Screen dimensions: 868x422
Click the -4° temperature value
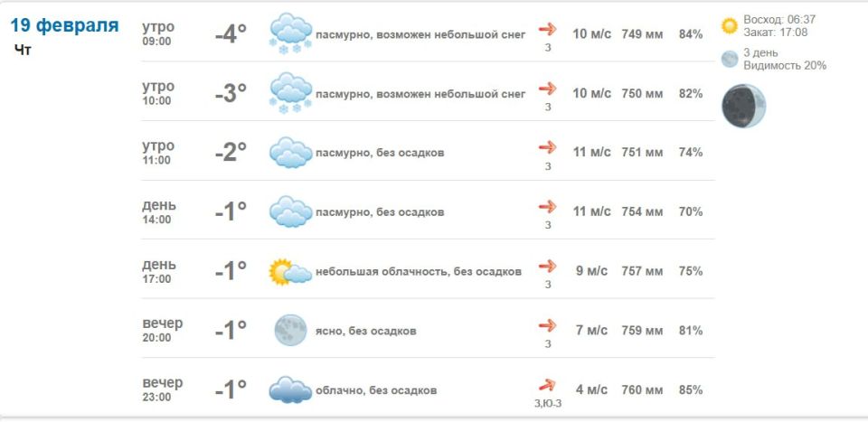coord(231,34)
